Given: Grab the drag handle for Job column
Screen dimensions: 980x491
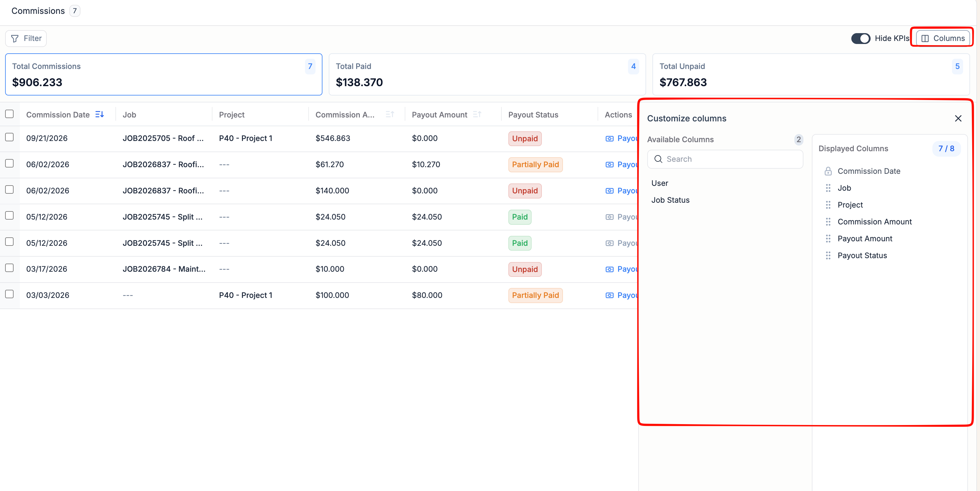Looking at the screenshot, I should [828, 188].
